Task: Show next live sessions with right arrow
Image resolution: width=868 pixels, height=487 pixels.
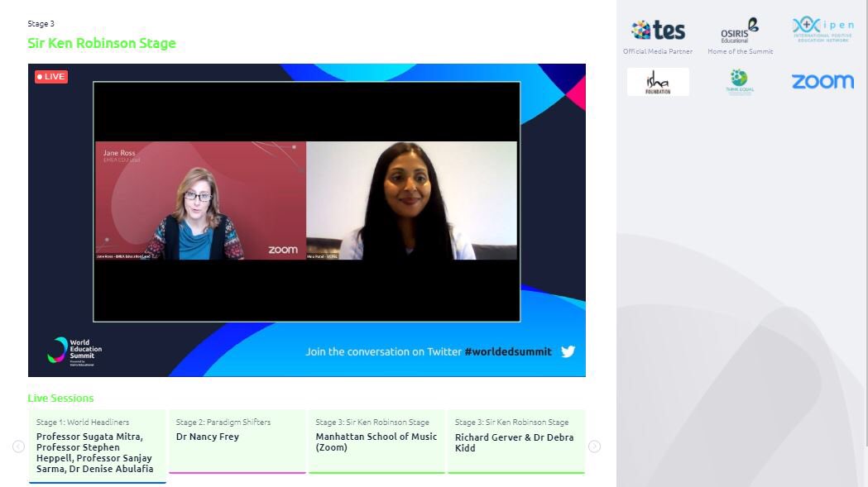Action: [x=595, y=446]
